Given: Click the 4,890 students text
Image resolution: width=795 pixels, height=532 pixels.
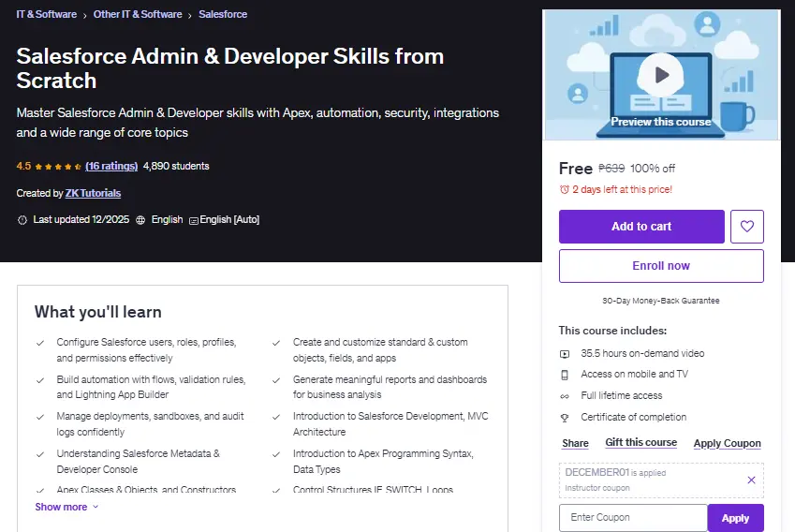Looking at the screenshot, I should click(x=176, y=166).
